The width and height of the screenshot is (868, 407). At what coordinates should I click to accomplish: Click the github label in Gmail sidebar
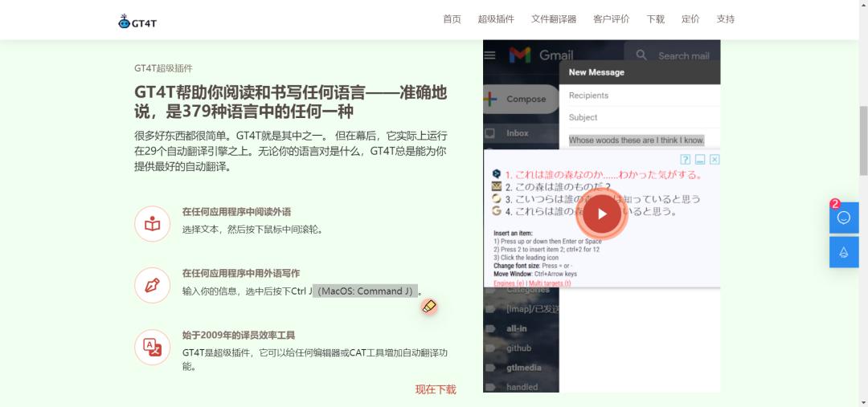518,348
